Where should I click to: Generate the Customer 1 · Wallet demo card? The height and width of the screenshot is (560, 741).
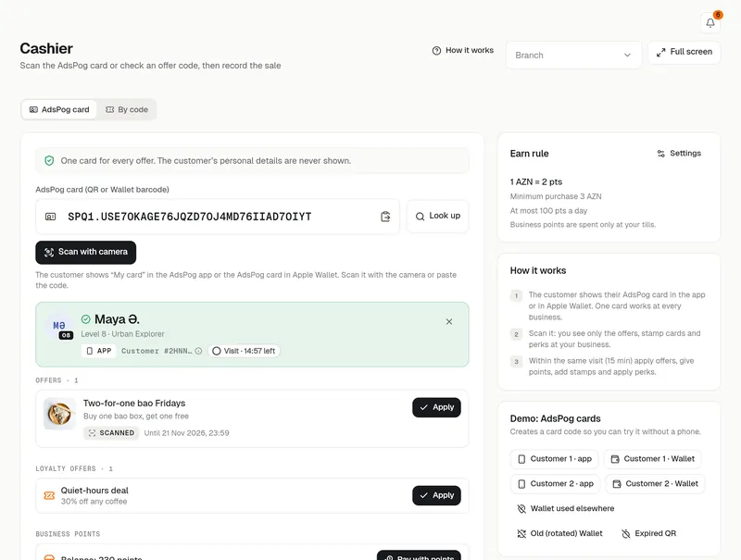(x=653, y=459)
